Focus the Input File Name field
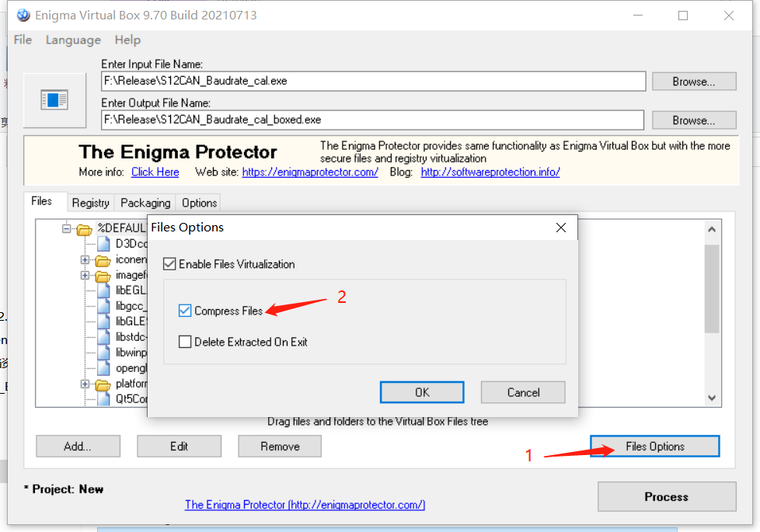The height and width of the screenshot is (532, 760). tap(373, 81)
